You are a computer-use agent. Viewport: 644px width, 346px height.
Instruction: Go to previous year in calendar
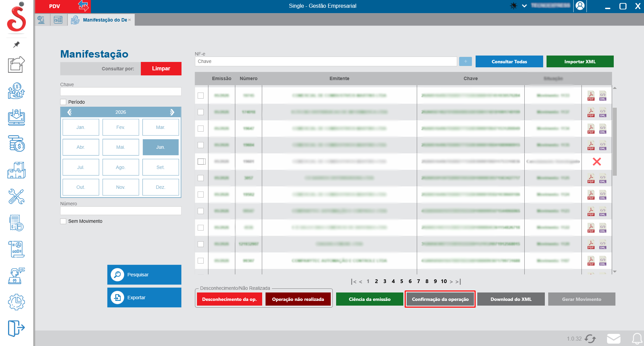70,112
